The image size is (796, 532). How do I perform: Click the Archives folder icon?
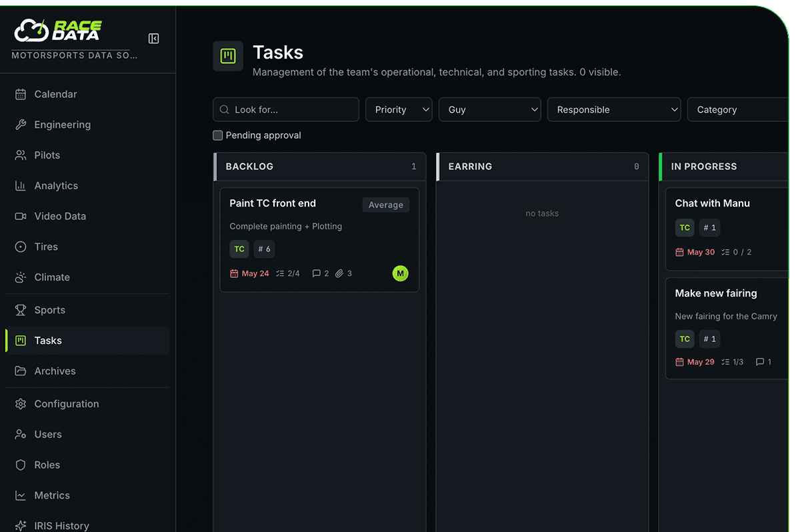click(20, 371)
